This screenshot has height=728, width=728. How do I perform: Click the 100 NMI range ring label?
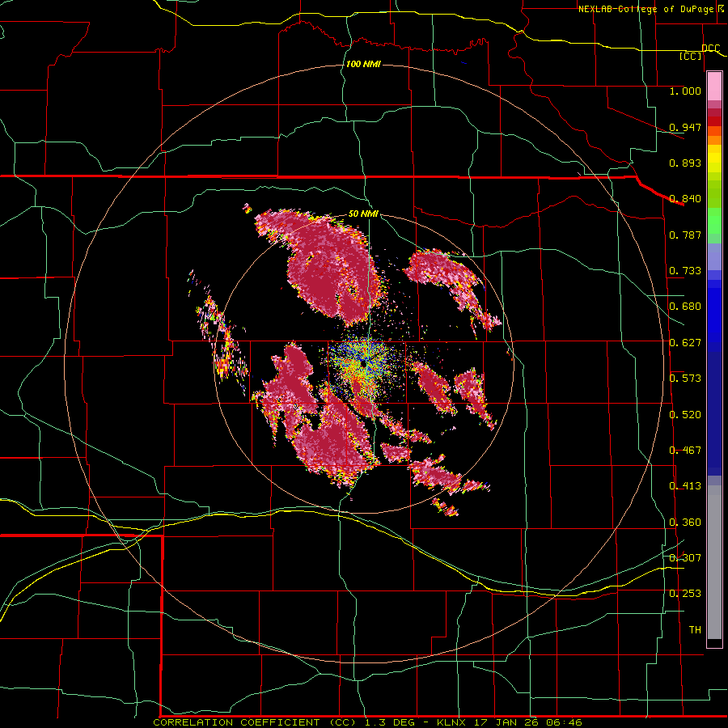click(363, 64)
